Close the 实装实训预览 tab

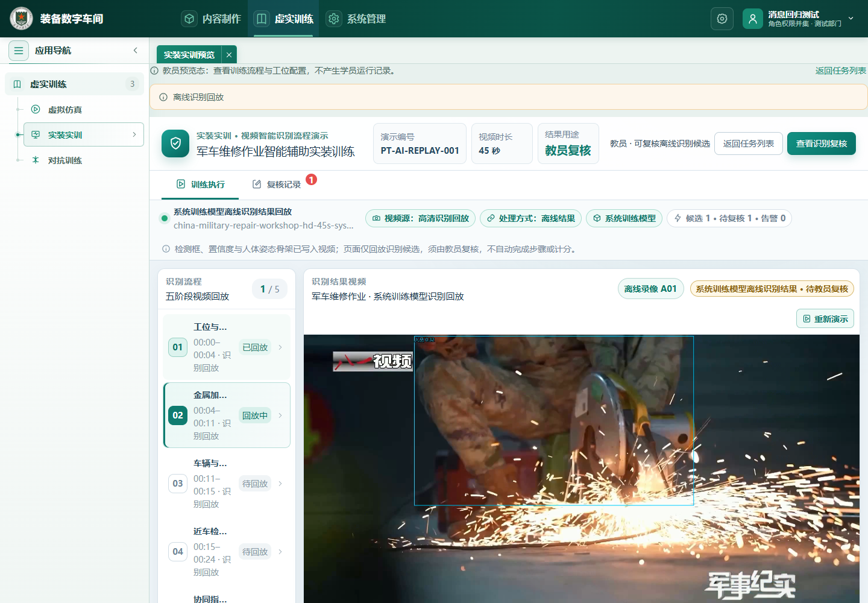point(229,55)
